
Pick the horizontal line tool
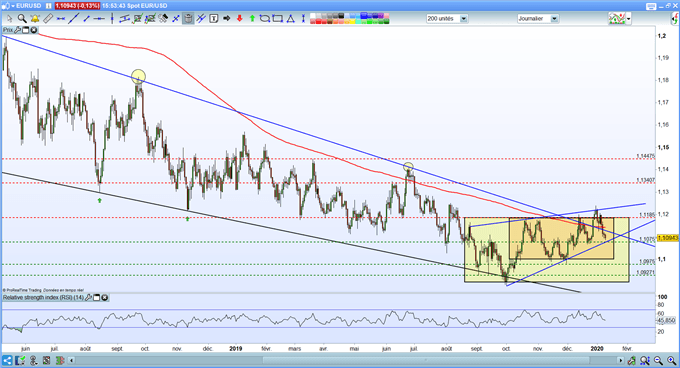[x=99, y=19]
